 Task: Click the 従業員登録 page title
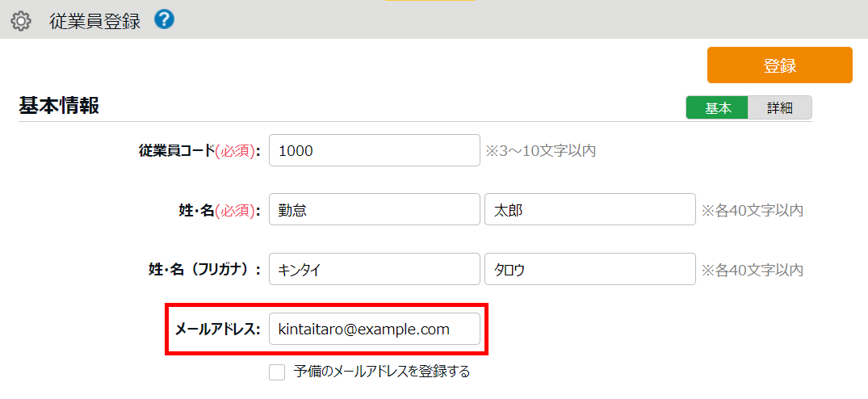[94, 21]
